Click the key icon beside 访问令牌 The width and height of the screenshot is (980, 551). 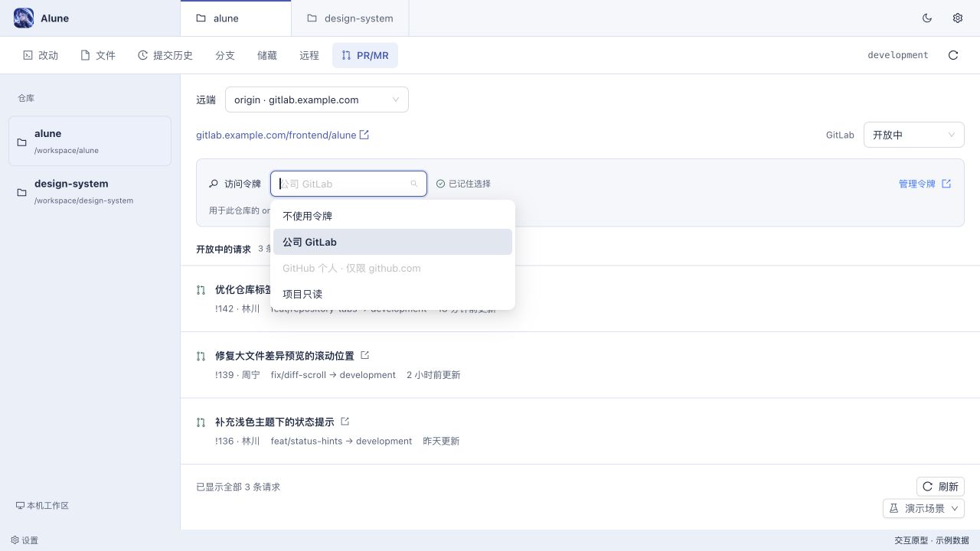click(214, 184)
